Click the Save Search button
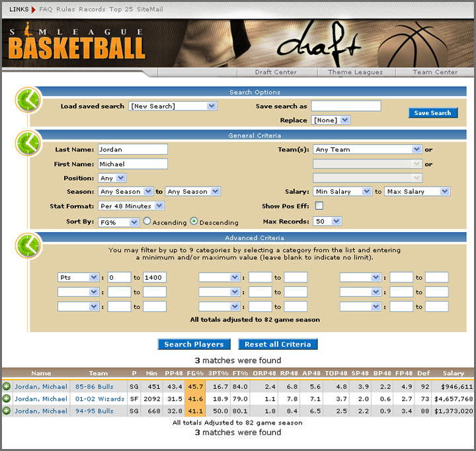This screenshot has width=476, height=451. (432, 113)
